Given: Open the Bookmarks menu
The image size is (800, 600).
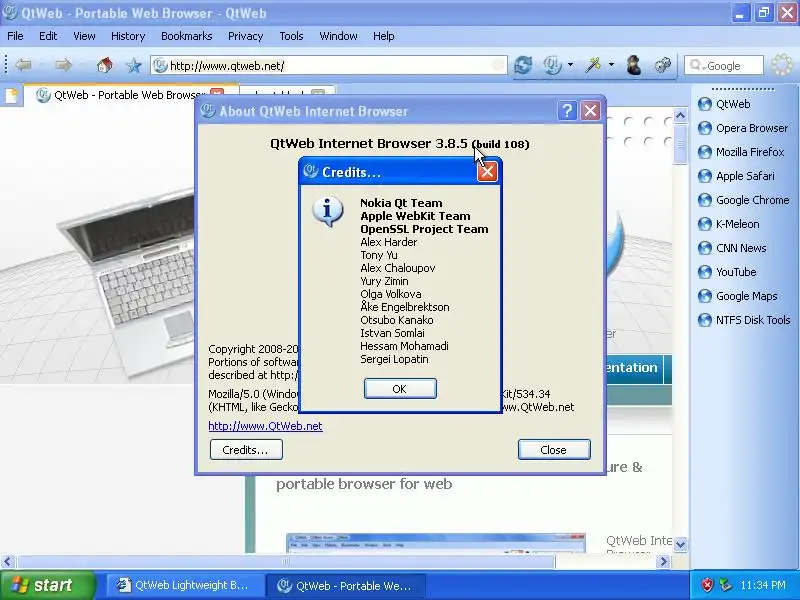Looking at the screenshot, I should point(186,36).
